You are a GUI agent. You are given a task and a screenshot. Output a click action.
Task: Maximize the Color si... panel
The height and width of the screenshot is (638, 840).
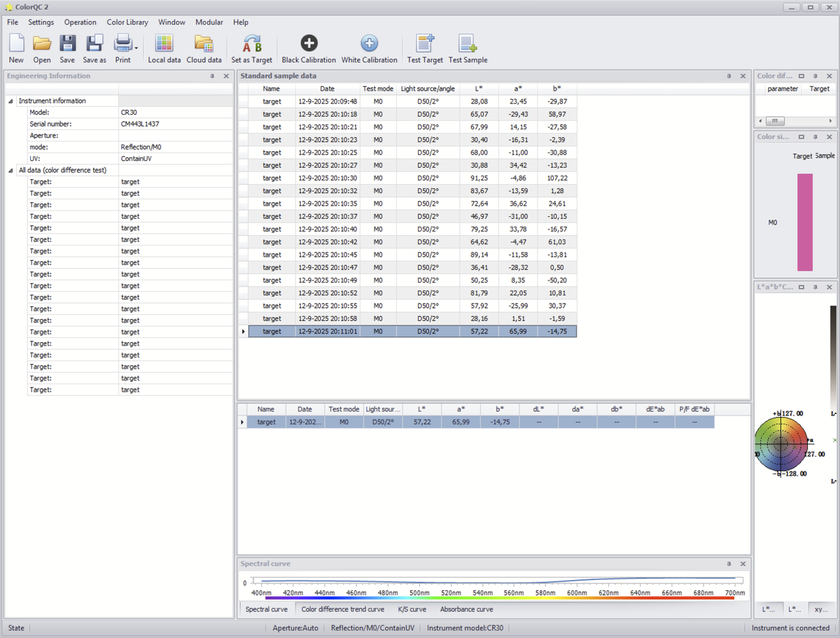tap(801, 137)
